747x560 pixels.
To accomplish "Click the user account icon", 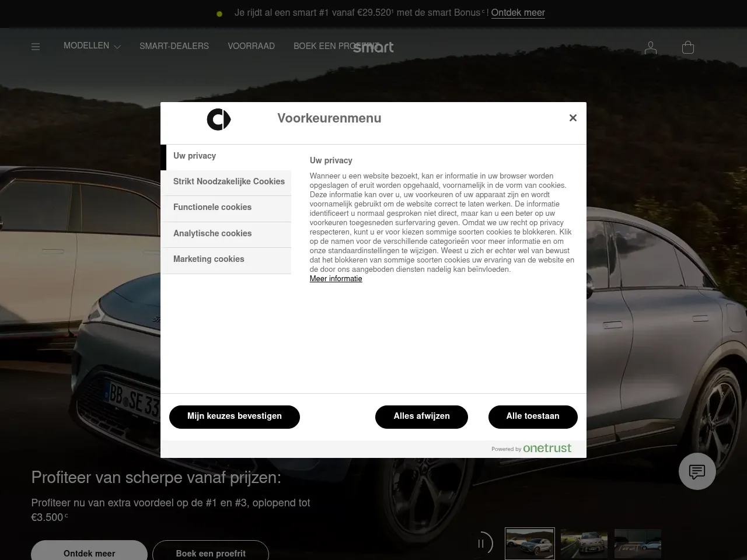I will [x=650, y=47].
